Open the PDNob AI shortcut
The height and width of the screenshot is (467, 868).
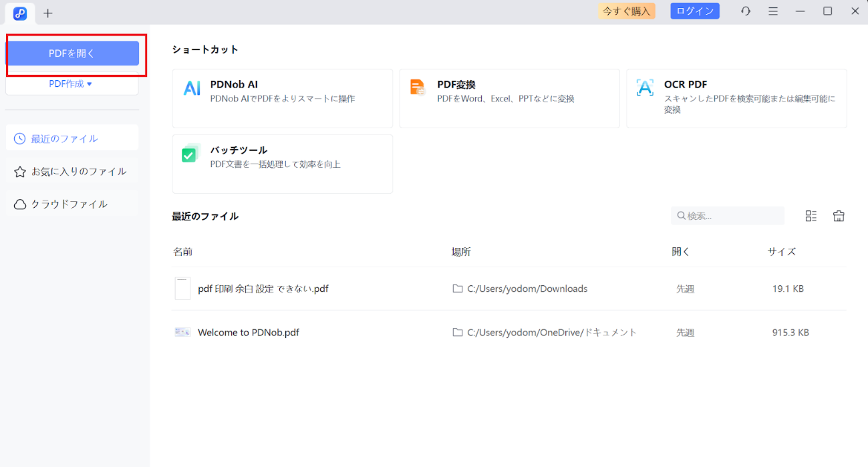tap(281, 98)
